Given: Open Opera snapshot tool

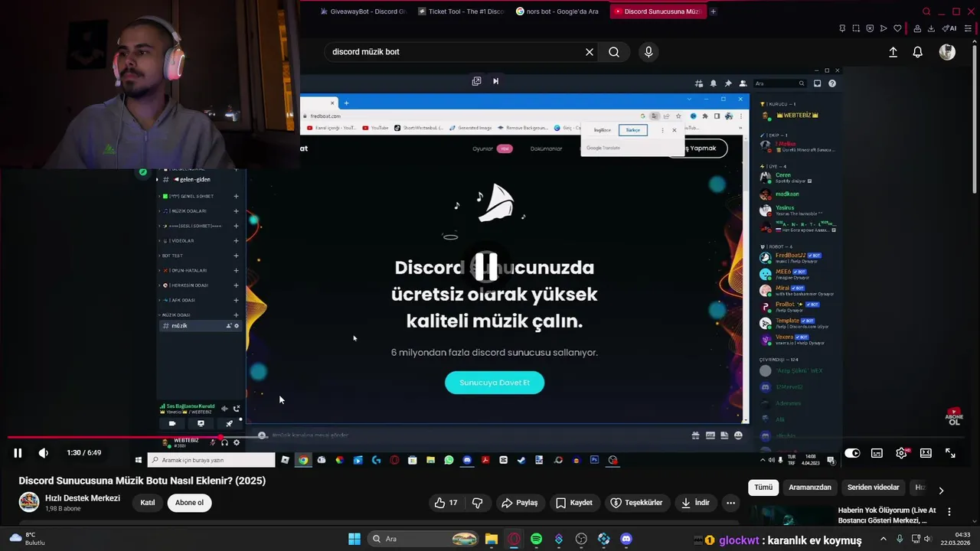Looking at the screenshot, I should [856, 28].
